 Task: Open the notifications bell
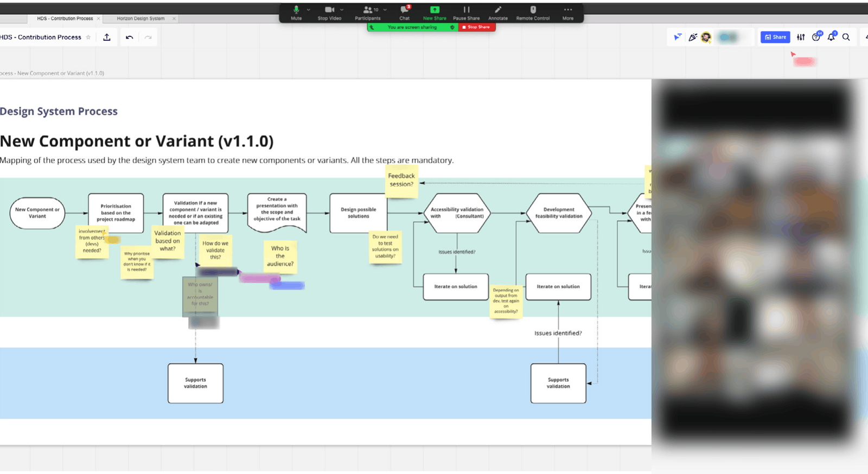coord(831,37)
